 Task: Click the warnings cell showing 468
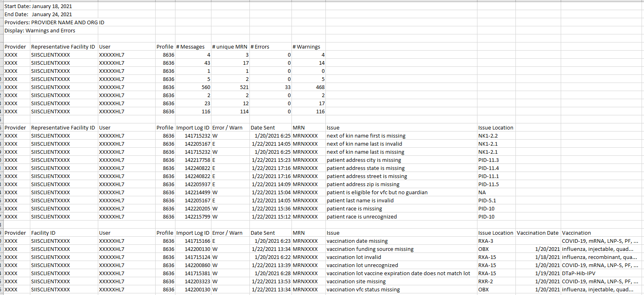(308, 87)
